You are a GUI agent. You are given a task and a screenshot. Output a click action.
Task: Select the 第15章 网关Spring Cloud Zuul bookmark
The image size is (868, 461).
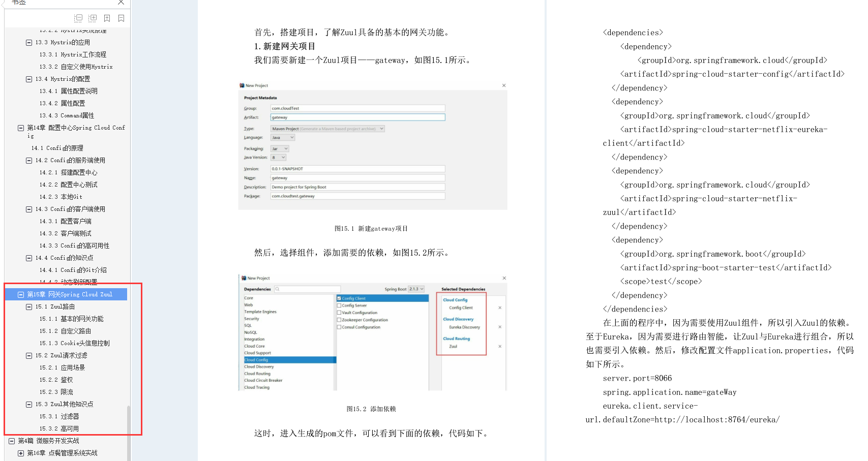click(70, 294)
